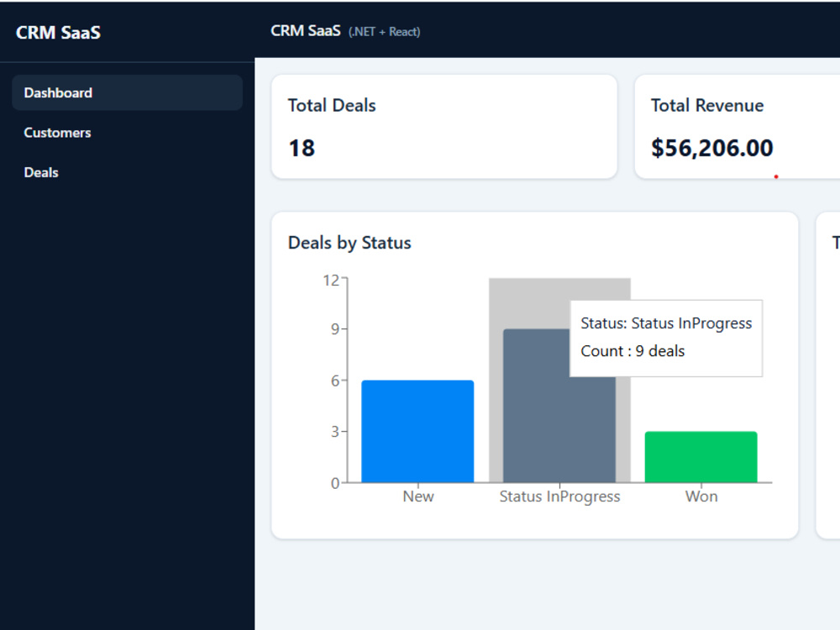Click the Total Deals card heading
840x630 pixels.
[x=332, y=106]
